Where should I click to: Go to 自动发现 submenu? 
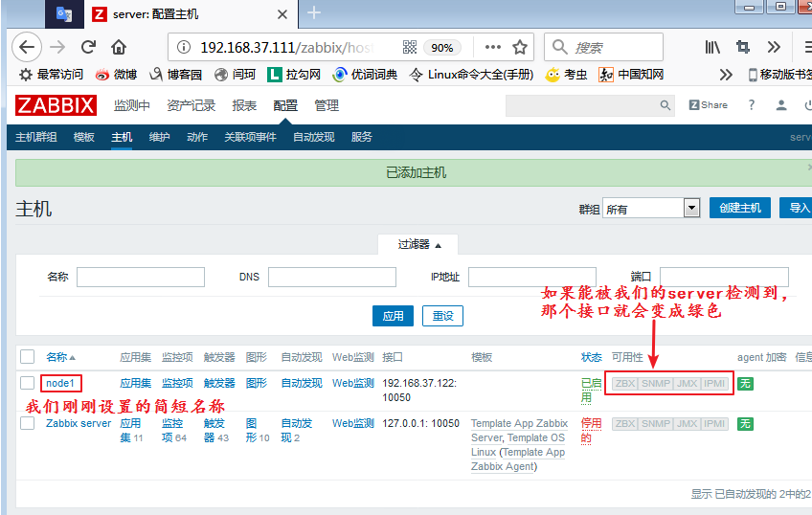313,137
